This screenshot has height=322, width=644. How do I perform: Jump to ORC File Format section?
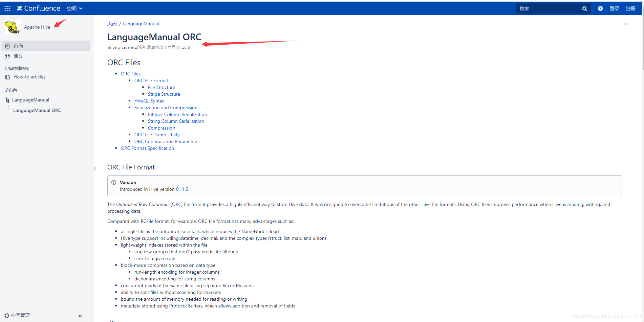[x=151, y=80]
